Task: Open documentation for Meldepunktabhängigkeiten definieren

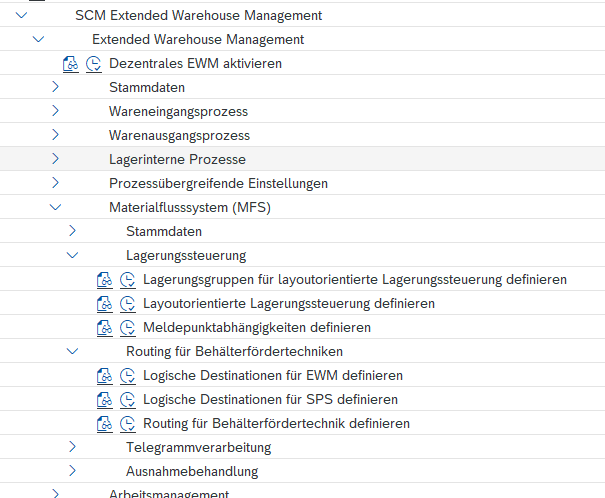Action: (x=105, y=328)
